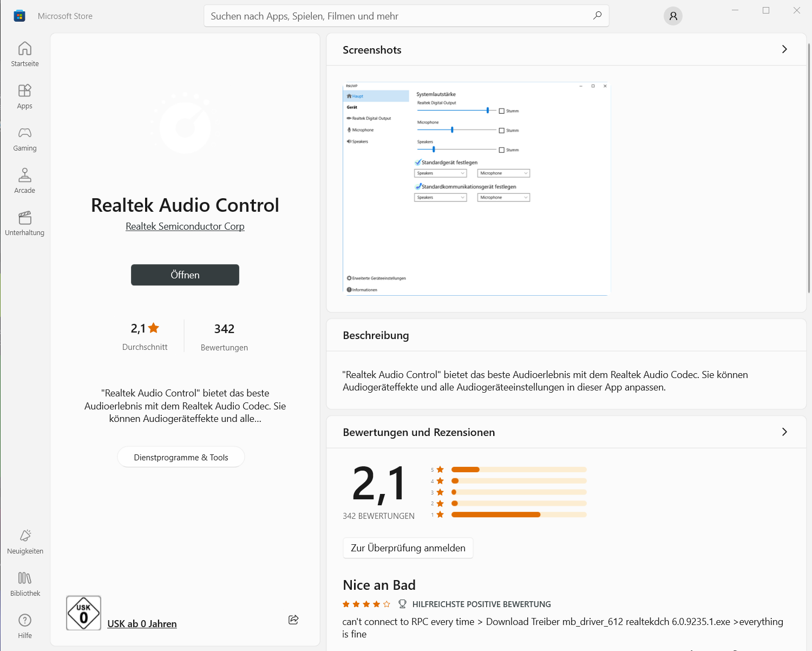Open the Startseite home icon
812x651 pixels.
[x=25, y=54]
